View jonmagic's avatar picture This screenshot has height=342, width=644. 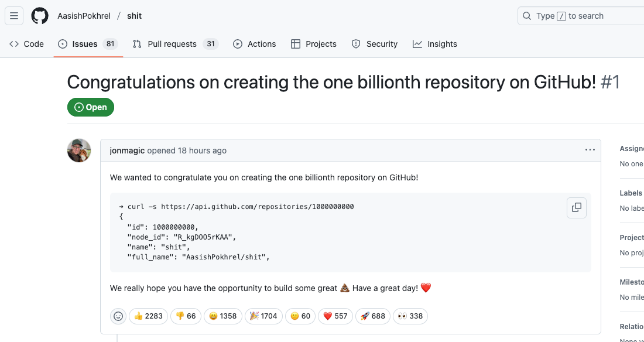[79, 151]
